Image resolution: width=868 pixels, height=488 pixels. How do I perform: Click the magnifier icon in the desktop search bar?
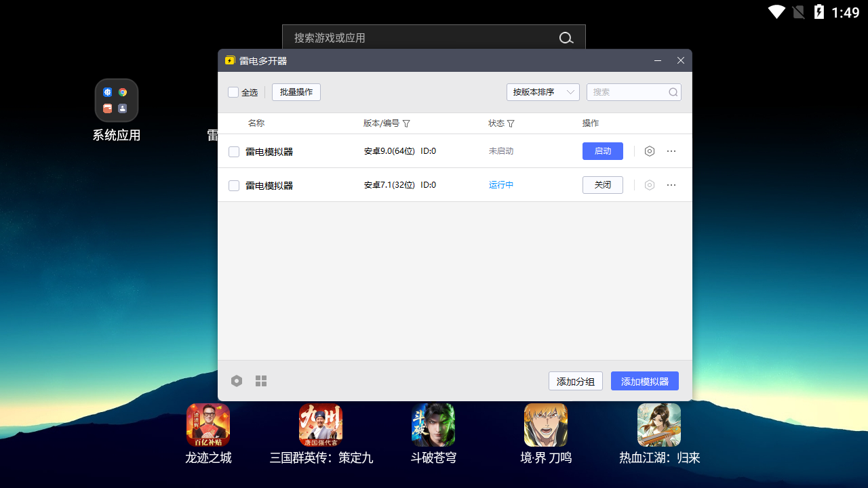click(566, 38)
